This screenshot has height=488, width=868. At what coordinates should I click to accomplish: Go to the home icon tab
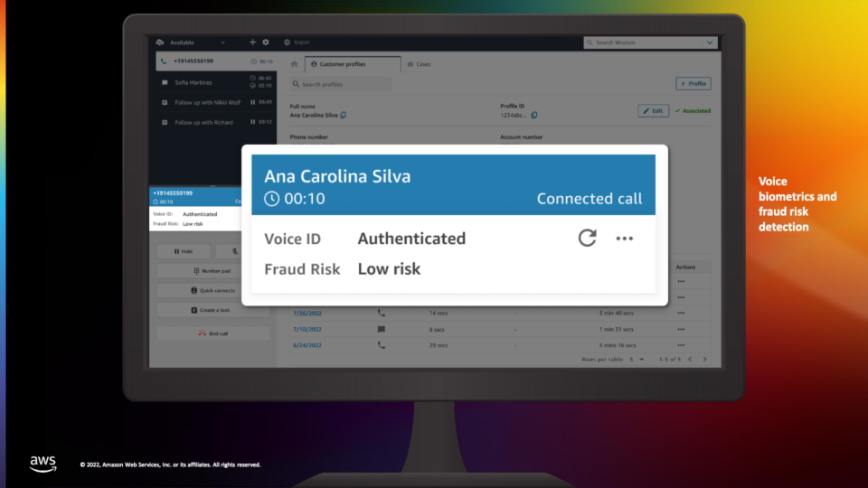pyautogui.click(x=295, y=64)
